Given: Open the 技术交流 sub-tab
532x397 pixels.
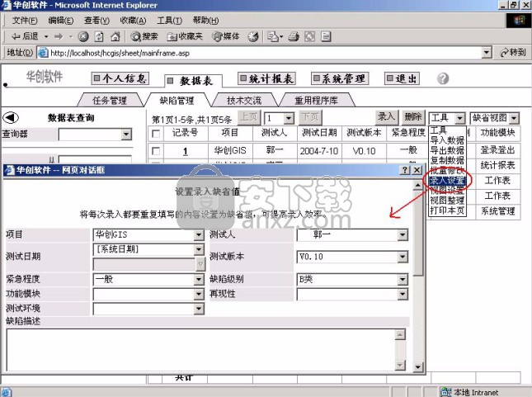Looking at the screenshot, I should pyautogui.click(x=244, y=100).
